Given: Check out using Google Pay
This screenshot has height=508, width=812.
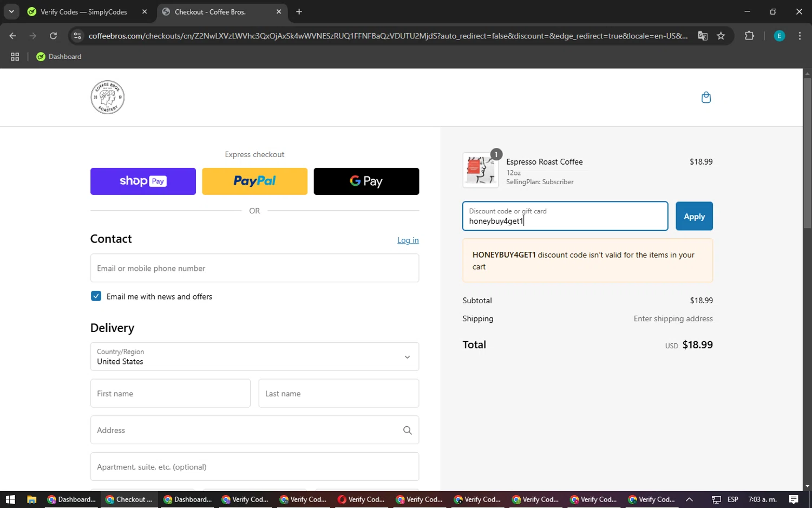Looking at the screenshot, I should (366, 181).
